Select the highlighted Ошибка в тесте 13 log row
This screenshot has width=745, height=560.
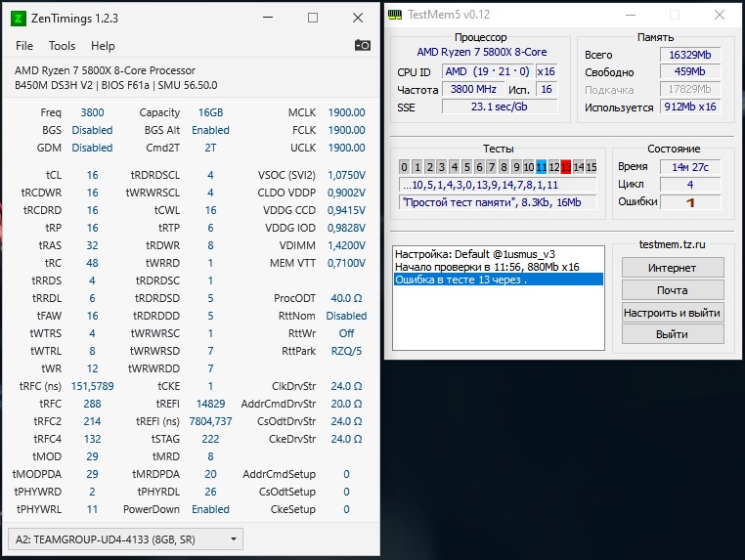point(498,280)
